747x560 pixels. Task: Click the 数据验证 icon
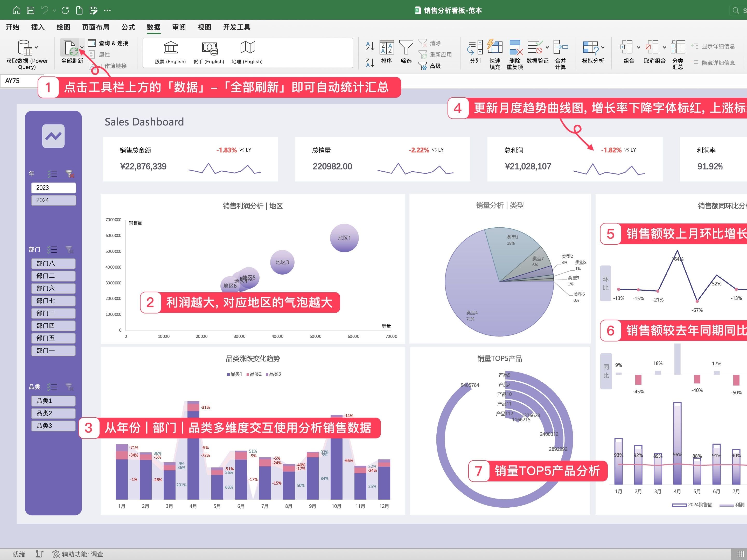point(535,47)
